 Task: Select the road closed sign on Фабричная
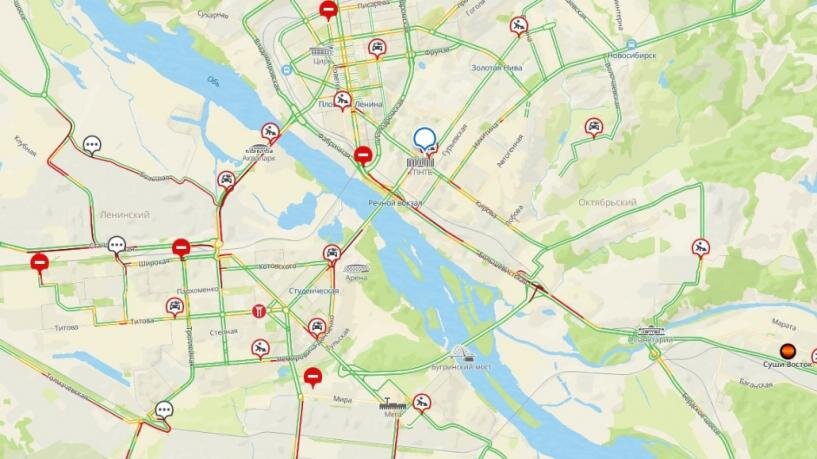tap(364, 155)
